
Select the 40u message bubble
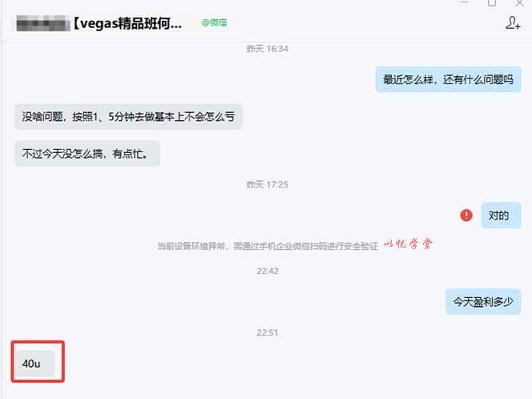(35, 364)
